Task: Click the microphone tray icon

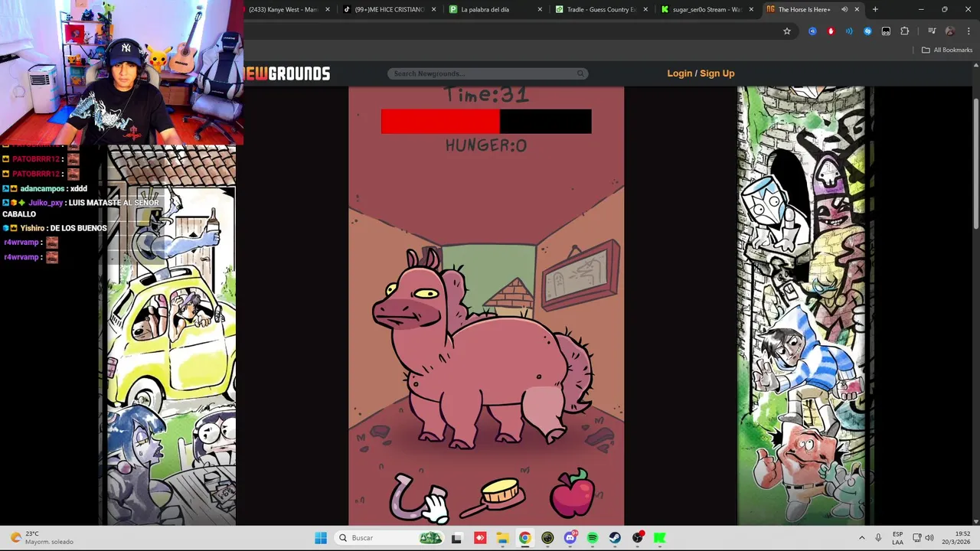Action: pyautogui.click(x=878, y=538)
